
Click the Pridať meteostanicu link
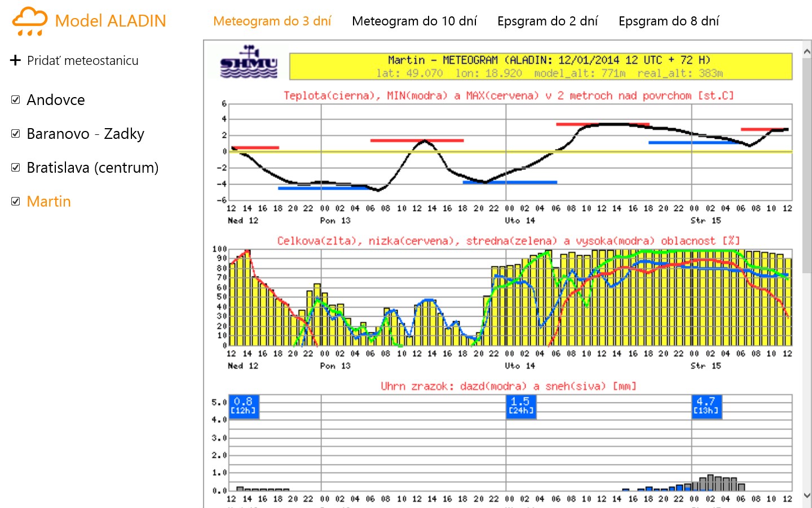(82, 60)
